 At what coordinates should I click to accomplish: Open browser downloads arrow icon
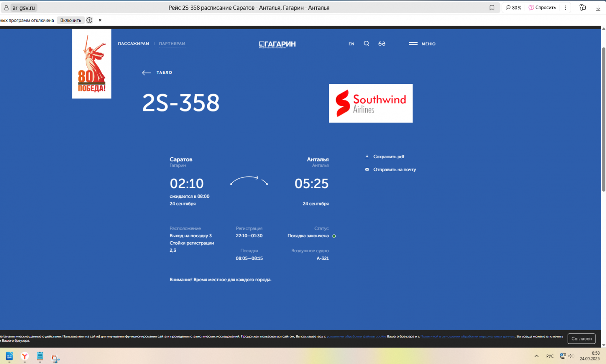pyautogui.click(x=598, y=8)
